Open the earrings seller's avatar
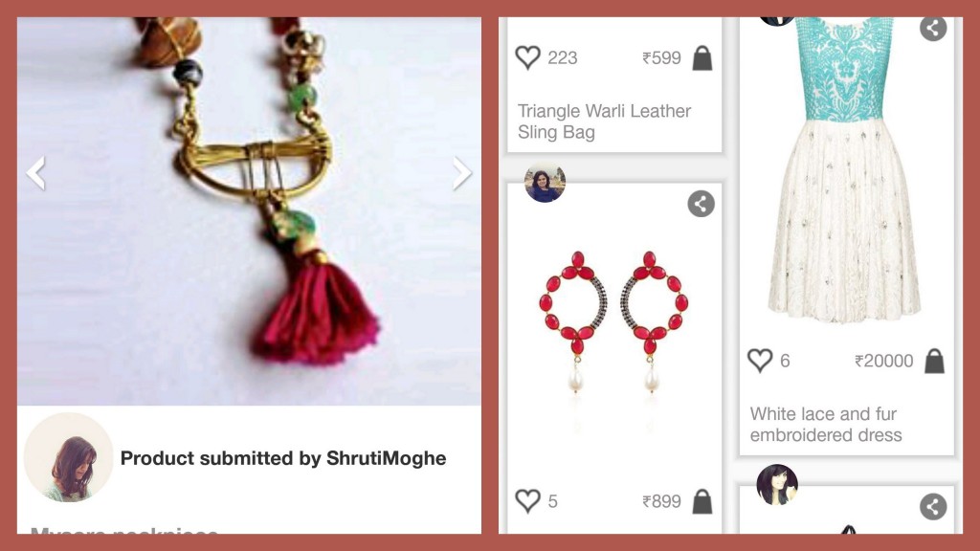The width and height of the screenshot is (980, 551). (x=545, y=183)
